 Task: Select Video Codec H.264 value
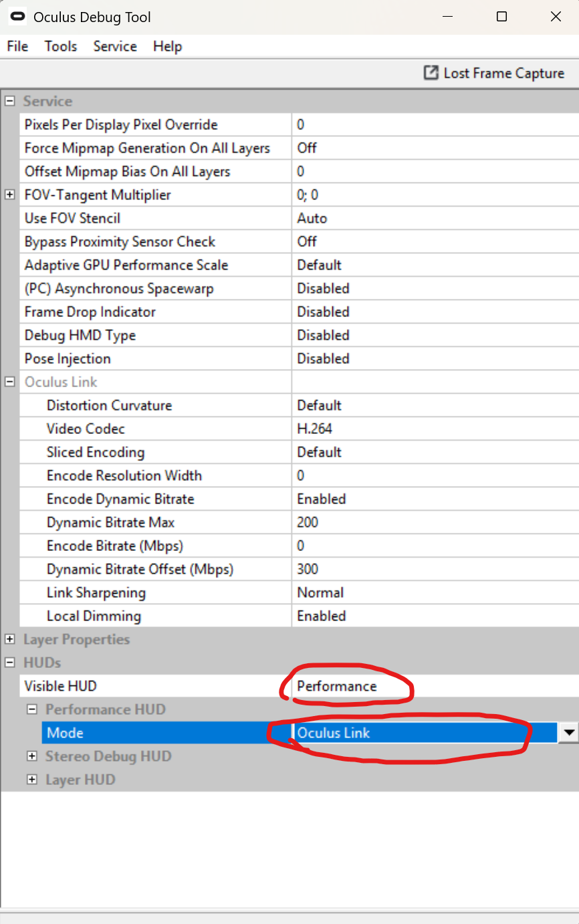pos(435,429)
